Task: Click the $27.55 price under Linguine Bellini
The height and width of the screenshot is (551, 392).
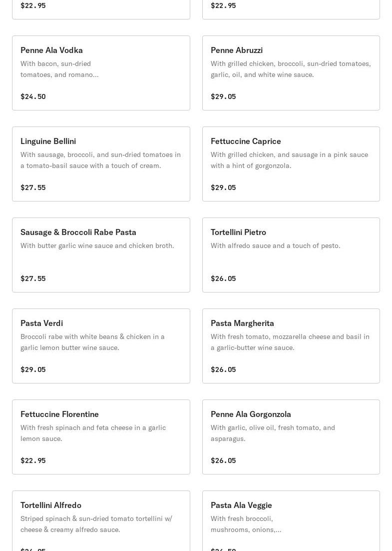Action: [33, 187]
